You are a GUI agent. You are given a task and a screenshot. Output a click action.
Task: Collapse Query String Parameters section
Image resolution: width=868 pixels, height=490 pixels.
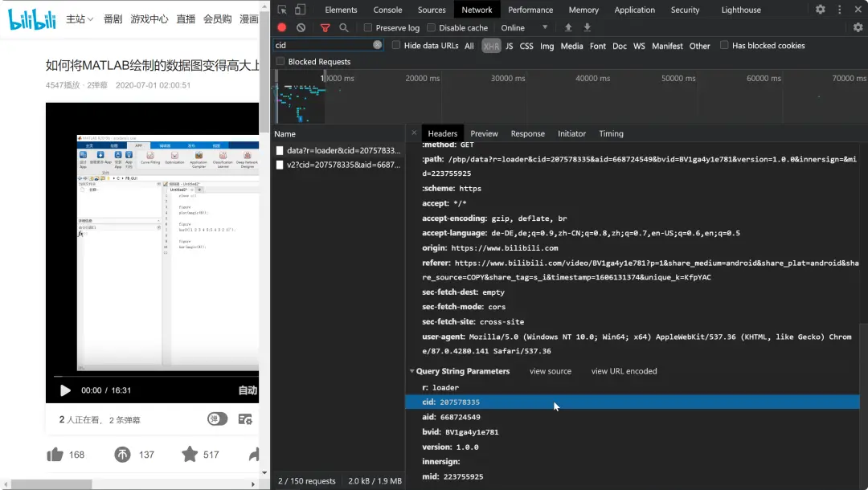411,371
